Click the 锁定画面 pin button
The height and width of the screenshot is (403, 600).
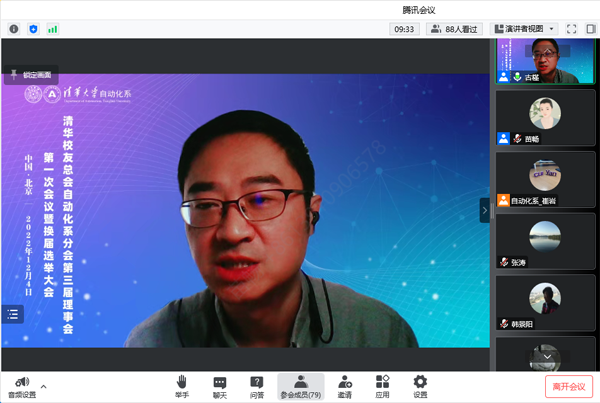coord(31,75)
